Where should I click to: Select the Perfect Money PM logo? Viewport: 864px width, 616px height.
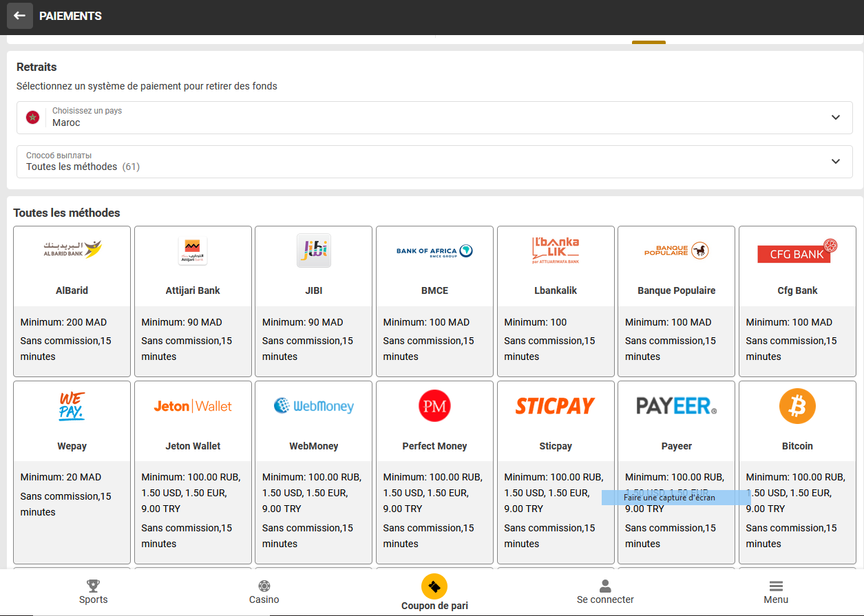point(434,406)
